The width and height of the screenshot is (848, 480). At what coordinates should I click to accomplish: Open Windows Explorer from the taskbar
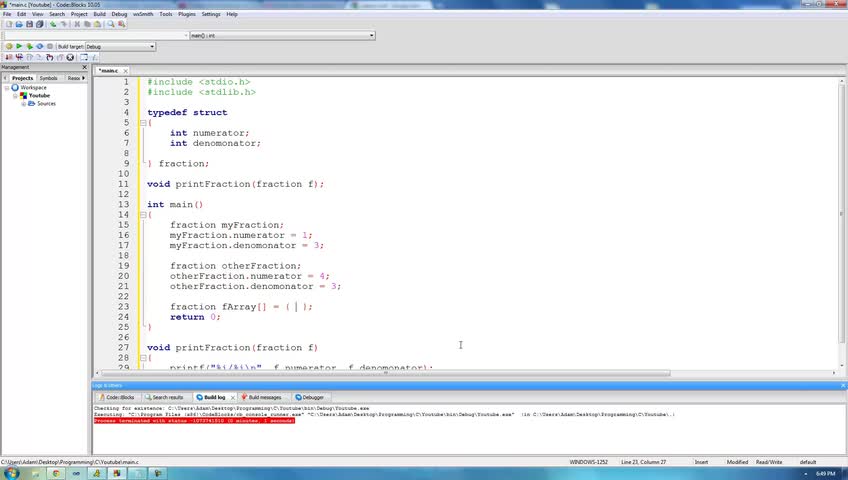tap(36, 474)
